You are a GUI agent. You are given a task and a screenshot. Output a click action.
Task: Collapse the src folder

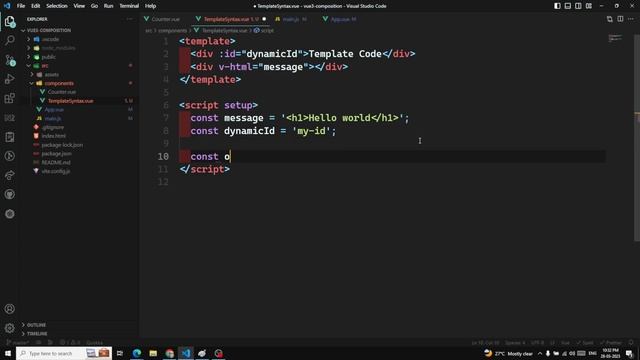[x=44, y=65]
